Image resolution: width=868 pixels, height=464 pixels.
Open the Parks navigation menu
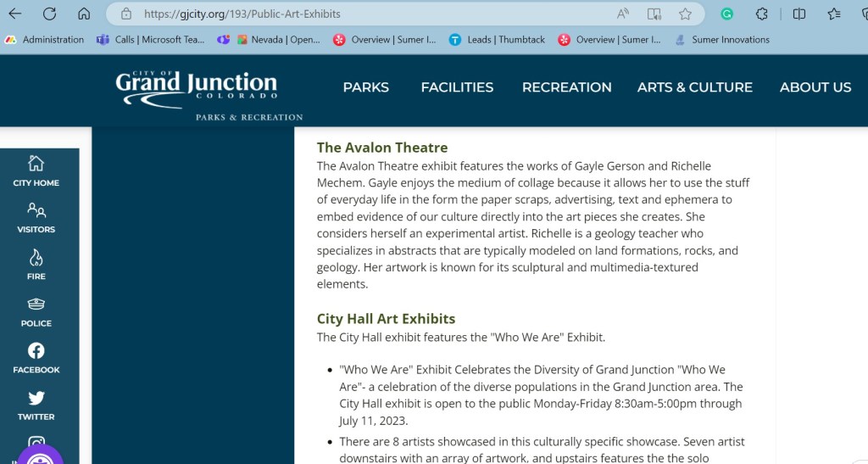tap(365, 87)
